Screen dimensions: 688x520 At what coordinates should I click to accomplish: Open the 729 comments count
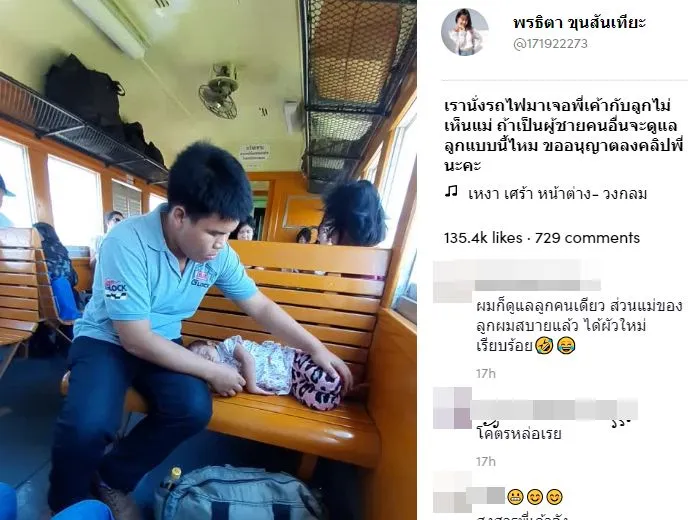point(587,238)
